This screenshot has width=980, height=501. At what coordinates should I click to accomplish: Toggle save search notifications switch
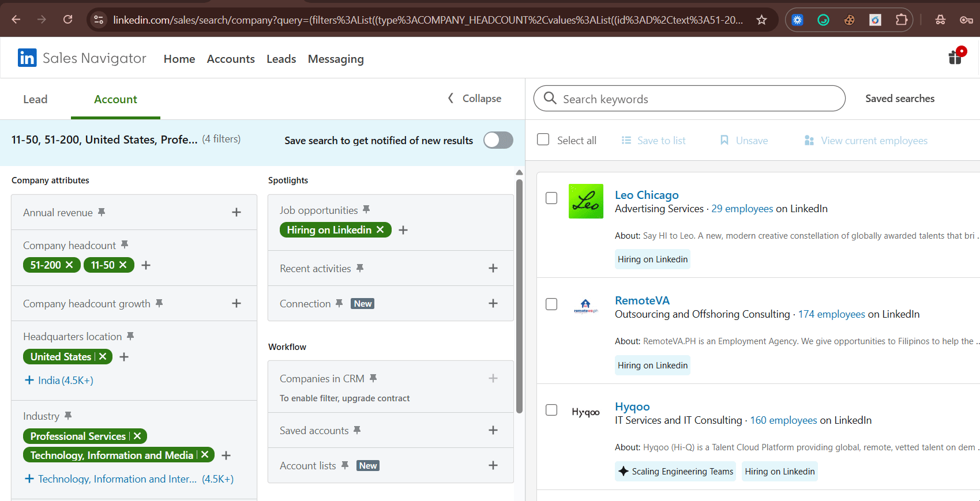pyautogui.click(x=498, y=140)
